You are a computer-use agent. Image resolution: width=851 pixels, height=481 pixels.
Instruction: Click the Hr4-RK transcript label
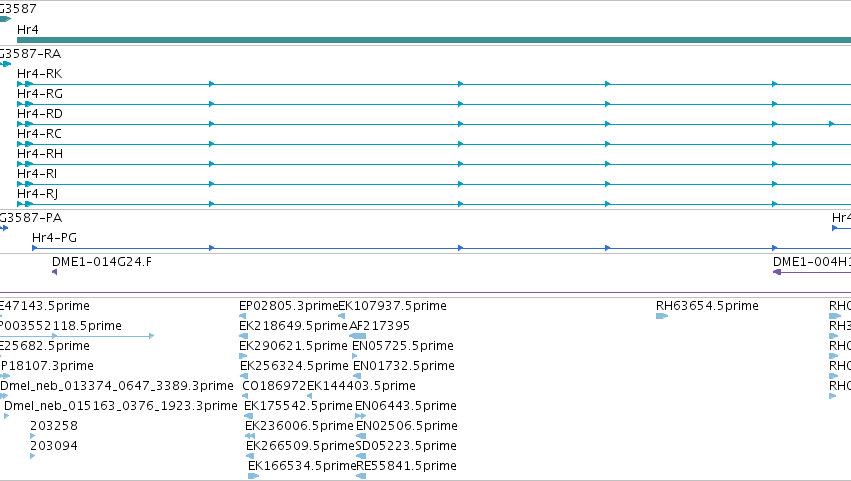click(40, 74)
